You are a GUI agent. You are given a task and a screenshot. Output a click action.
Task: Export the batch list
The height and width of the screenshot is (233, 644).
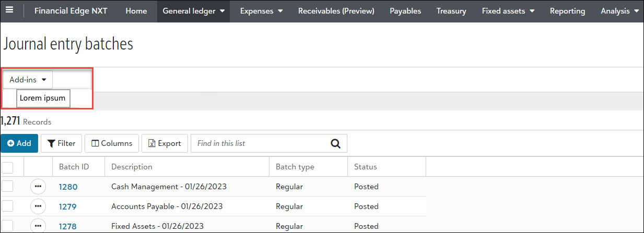[165, 143]
